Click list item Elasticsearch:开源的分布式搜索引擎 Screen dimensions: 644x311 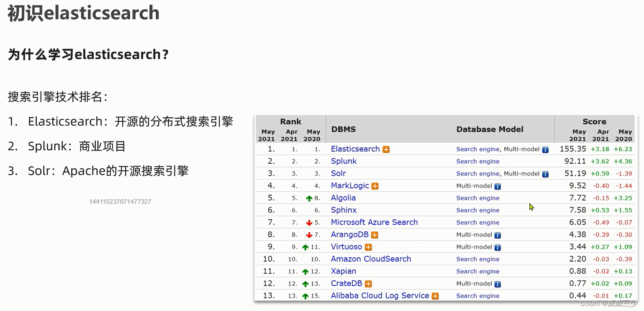click(131, 121)
